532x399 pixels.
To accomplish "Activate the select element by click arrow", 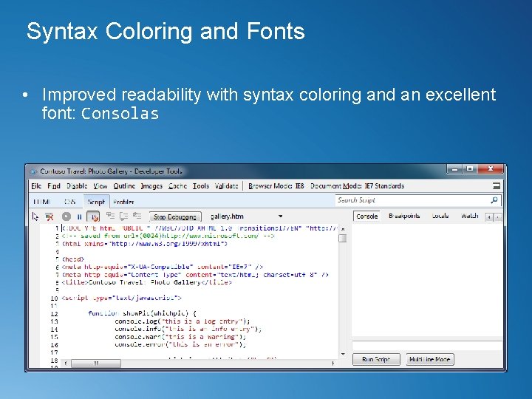I will [35, 216].
